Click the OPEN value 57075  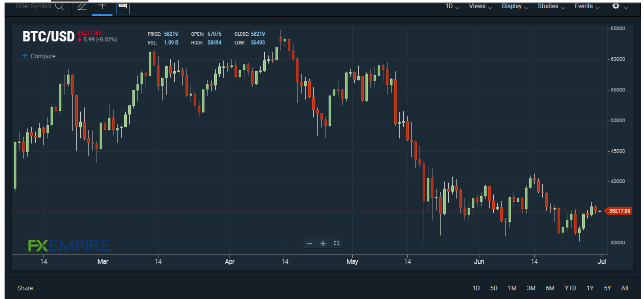(x=214, y=34)
